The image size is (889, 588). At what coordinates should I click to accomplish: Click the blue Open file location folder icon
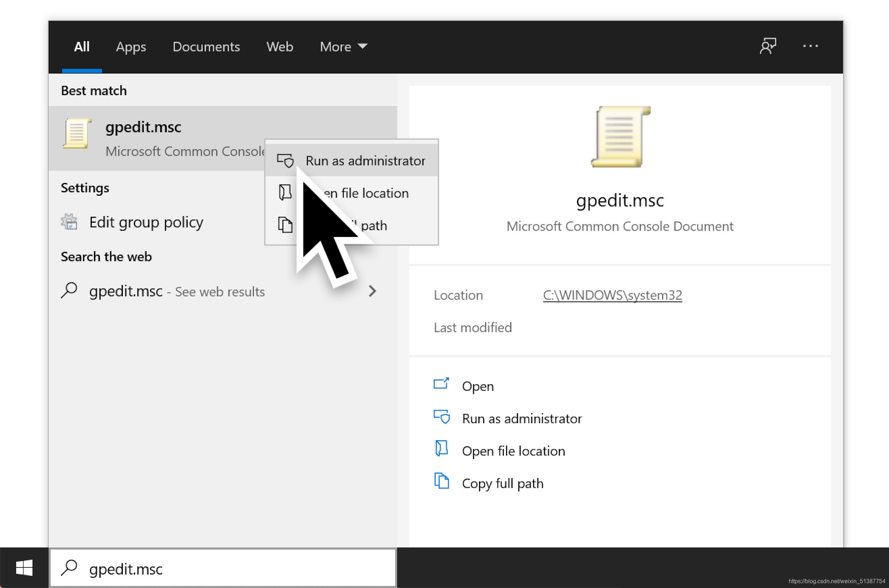[441, 448]
